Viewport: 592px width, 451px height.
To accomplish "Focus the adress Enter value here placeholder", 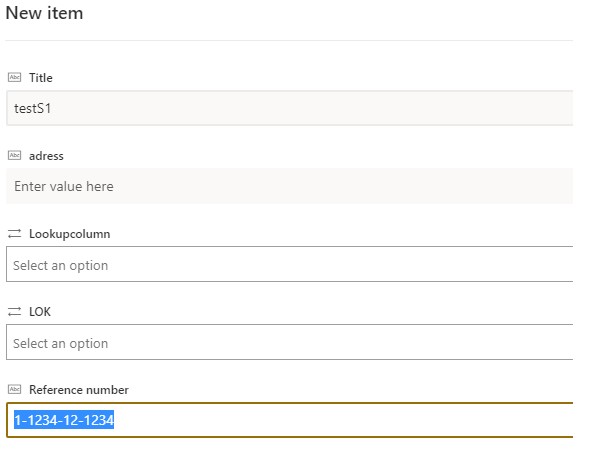I will pos(64,186).
